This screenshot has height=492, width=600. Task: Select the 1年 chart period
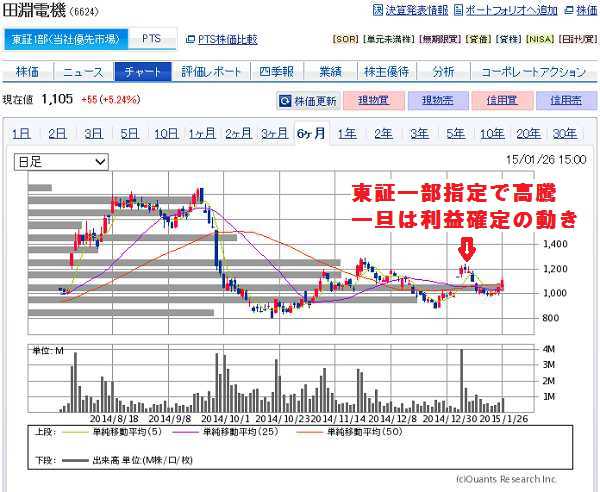coord(347,134)
